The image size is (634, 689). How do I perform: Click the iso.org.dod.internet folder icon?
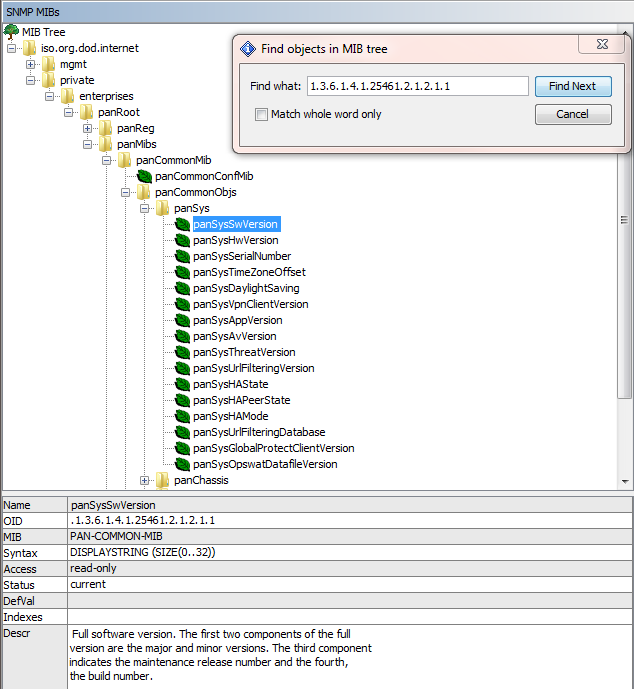[x=30, y=48]
